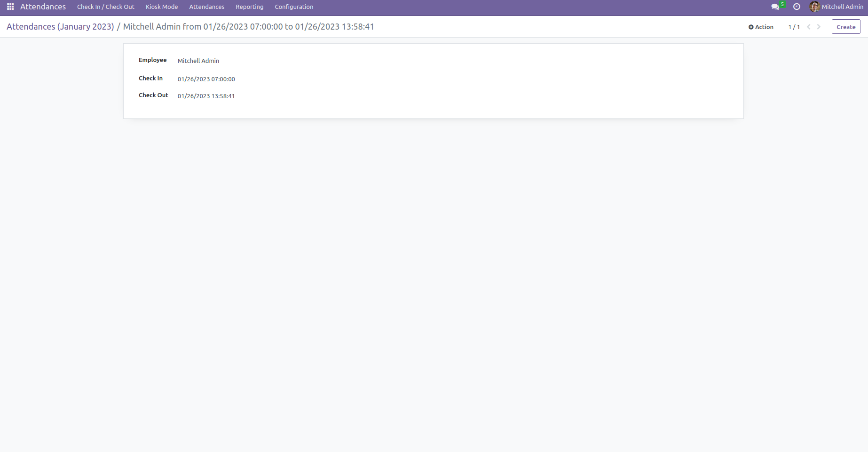
Task: Open the Attendances menu item
Action: (x=207, y=7)
